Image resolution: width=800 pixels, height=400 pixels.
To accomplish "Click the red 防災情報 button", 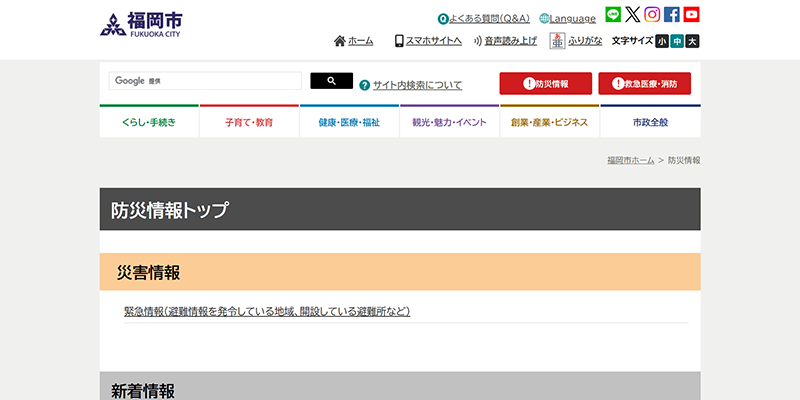I will pyautogui.click(x=545, y=84).
